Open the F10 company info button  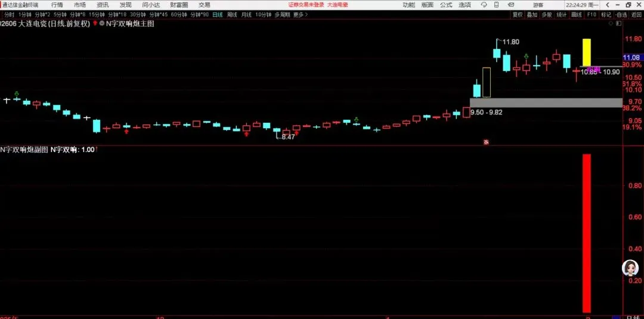pos(592,14)
